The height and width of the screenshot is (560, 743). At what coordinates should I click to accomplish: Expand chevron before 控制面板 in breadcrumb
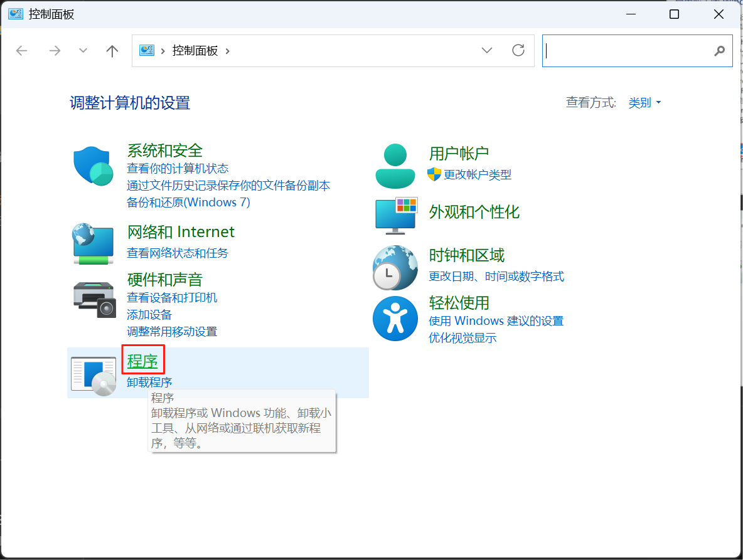pyautogui.click(x=163, y=51)
